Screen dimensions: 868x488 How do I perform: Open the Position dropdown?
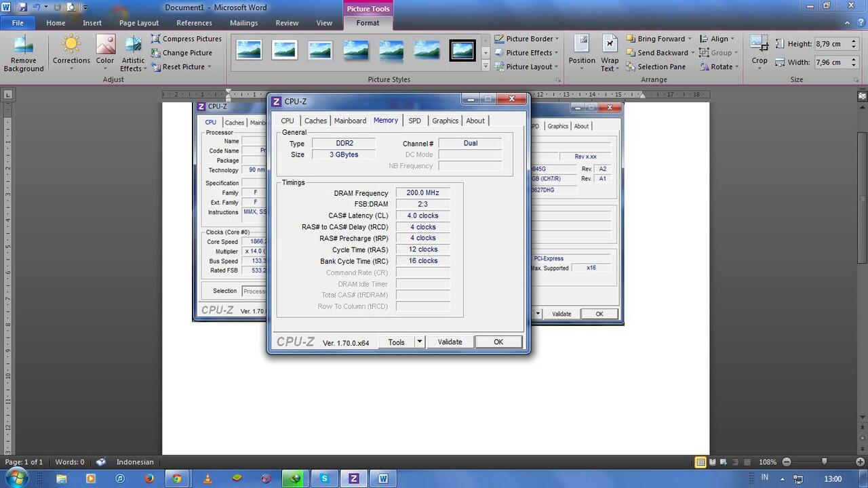[x=582, y=53]
